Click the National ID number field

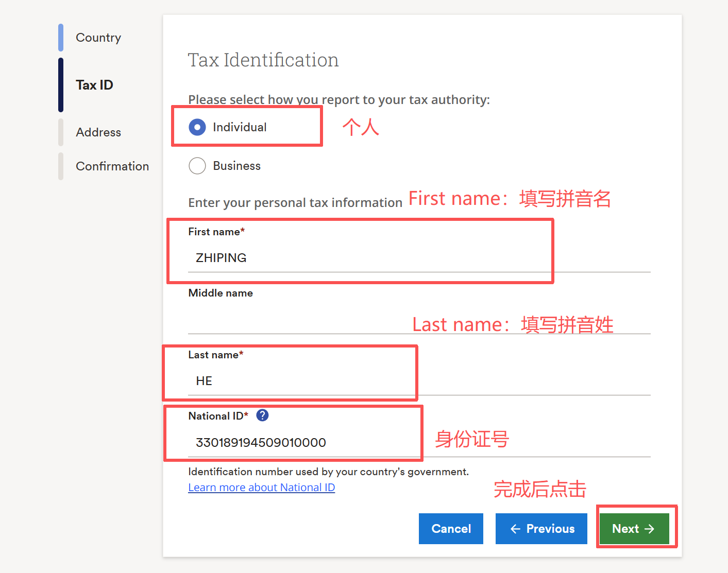(x=299, y=443)
